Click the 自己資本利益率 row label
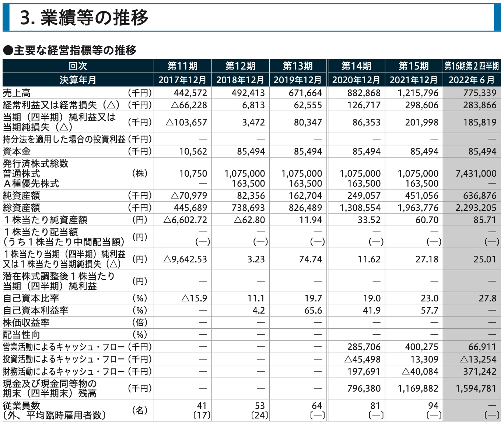The image size is (504, 424). click(36, 310)
